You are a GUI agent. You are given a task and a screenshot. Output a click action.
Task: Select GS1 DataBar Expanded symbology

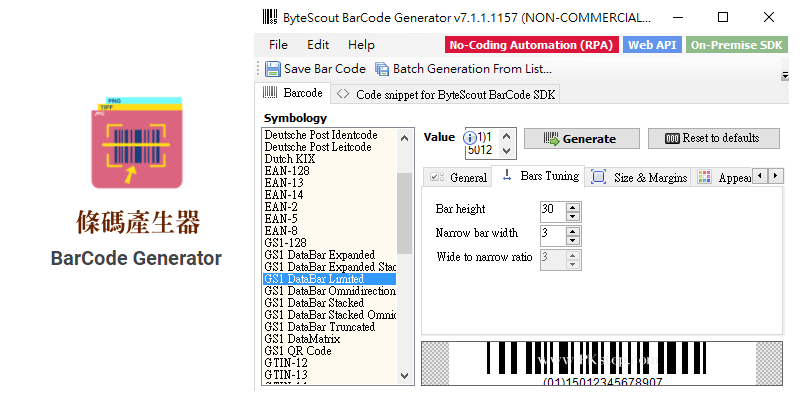[x=330, y=255]
